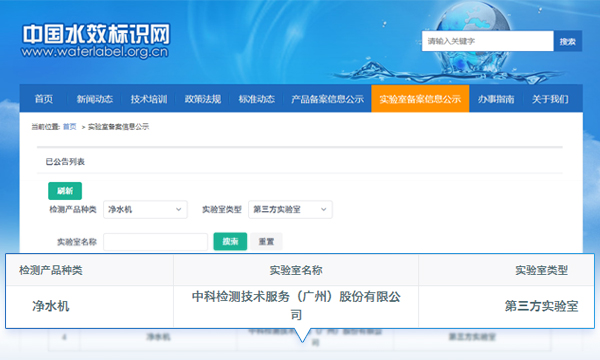The image size is (600, 360).
Task: Go to 新闻动态 in navigation bar
Action: (x=95, y=99)
